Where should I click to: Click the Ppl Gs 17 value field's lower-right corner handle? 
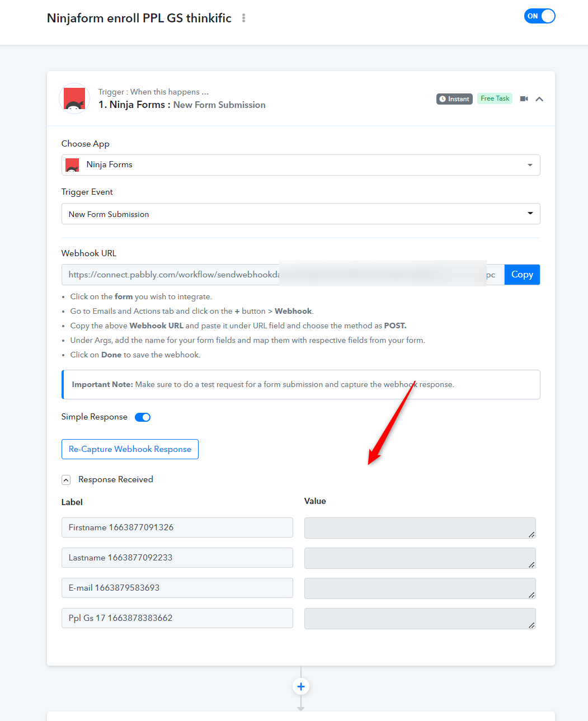click(531, 625)
